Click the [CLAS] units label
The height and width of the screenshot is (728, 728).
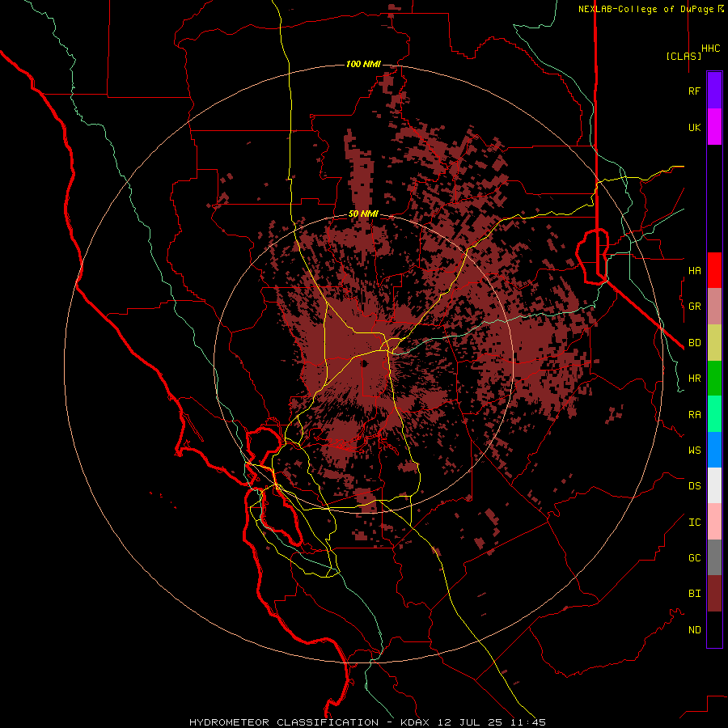pos(684,56)
